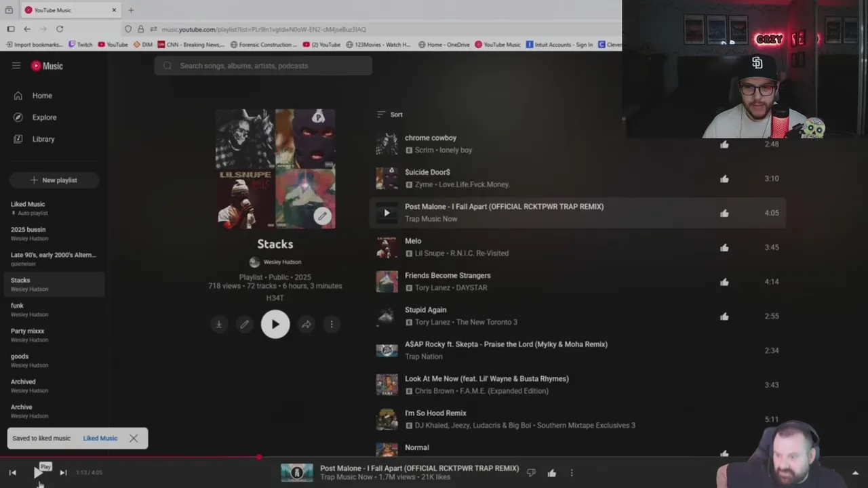
Task: Play the highlighted Post Malone track row
Action: coord(387,213)
